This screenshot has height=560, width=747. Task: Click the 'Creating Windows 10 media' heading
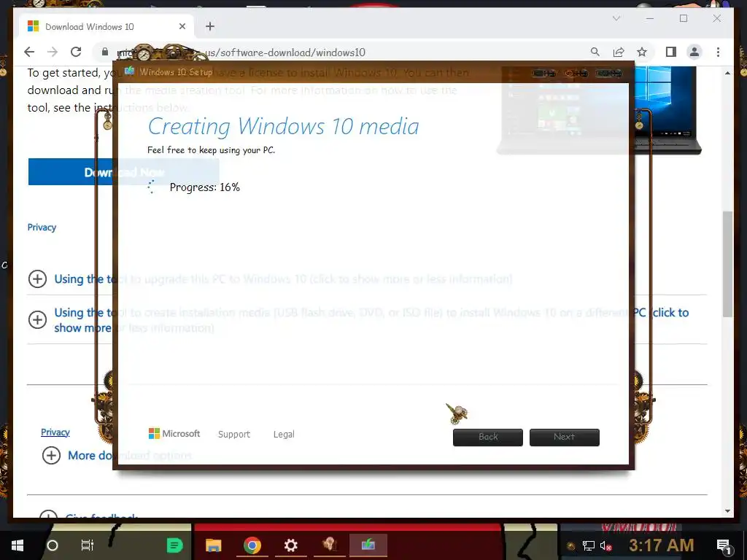(284, 126)
